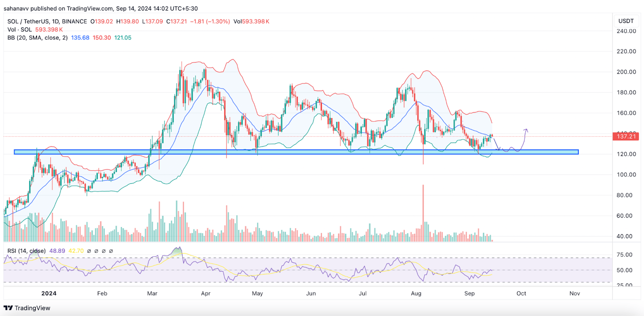Click the RSI (14, close) indicator legend
Screen dimensions: 644x316
click(x=27, y=251)
